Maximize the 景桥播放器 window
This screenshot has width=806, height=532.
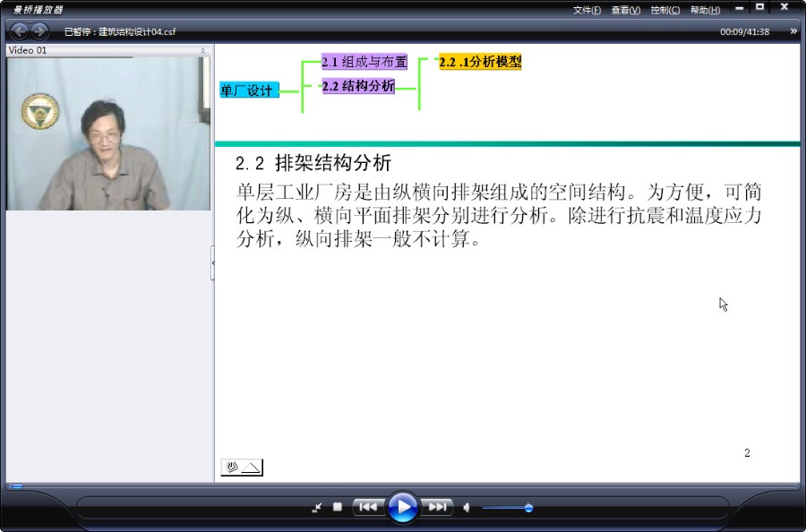coord(759,7)
